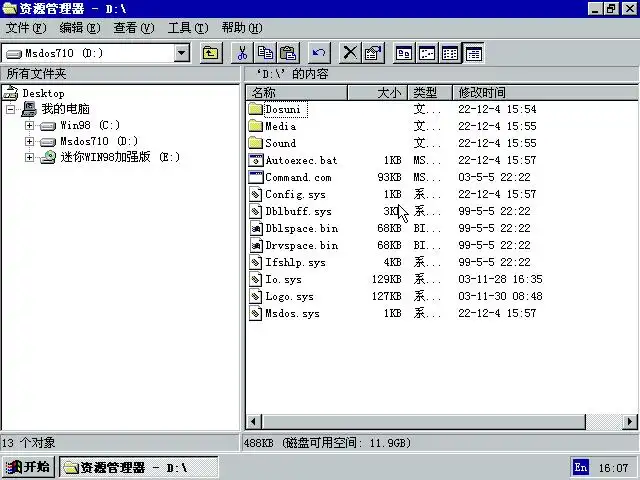This screenshot has width=640, height=480.
Task: Click the Logo.sys file icon
Action: coord(256,296)
